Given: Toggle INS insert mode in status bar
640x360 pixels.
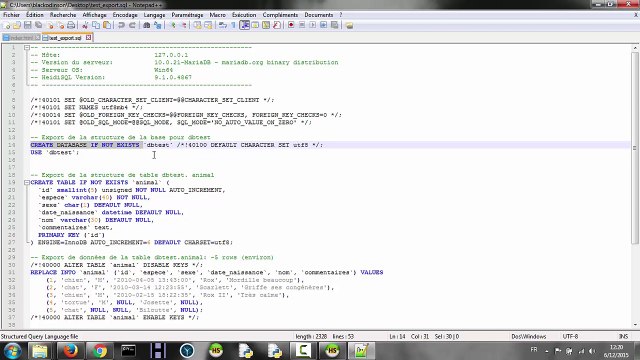Looking at the screenshot, I should tap(623, 336).
